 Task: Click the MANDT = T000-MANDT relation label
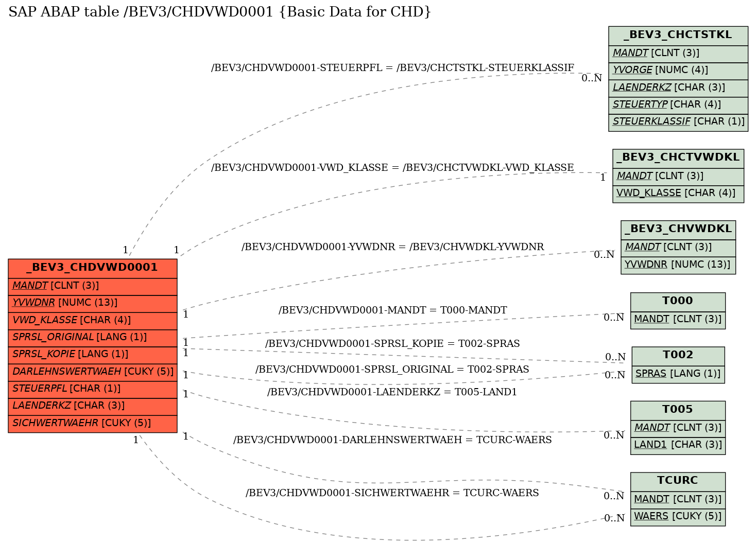click(x=392, y=310)
